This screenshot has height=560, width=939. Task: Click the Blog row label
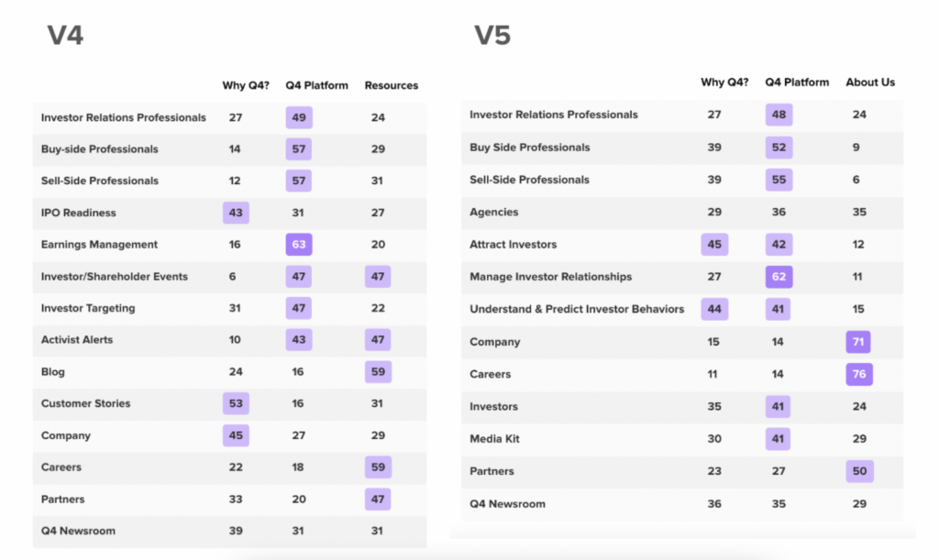pyautogui.click(x=52, y=372)
